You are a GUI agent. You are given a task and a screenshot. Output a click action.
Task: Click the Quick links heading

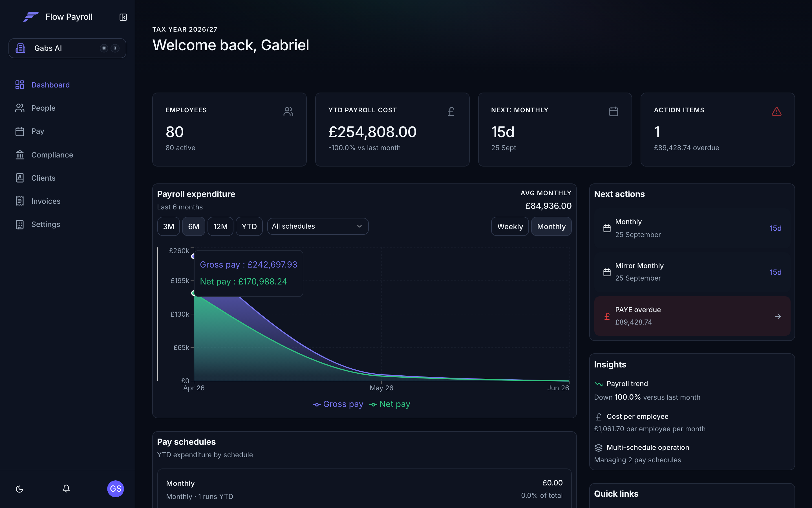click(616, 494)
